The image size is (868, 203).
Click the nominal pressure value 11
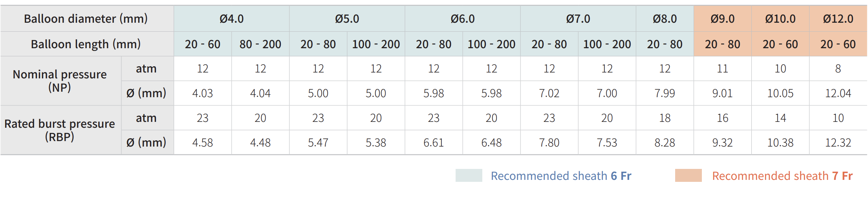(x=722, y=69)
